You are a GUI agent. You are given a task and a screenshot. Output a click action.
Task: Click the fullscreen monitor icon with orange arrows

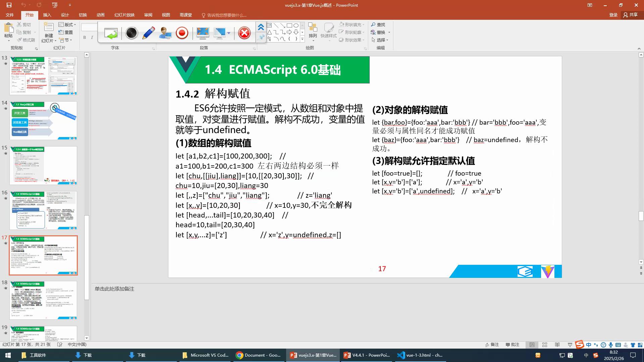point(203,33)
